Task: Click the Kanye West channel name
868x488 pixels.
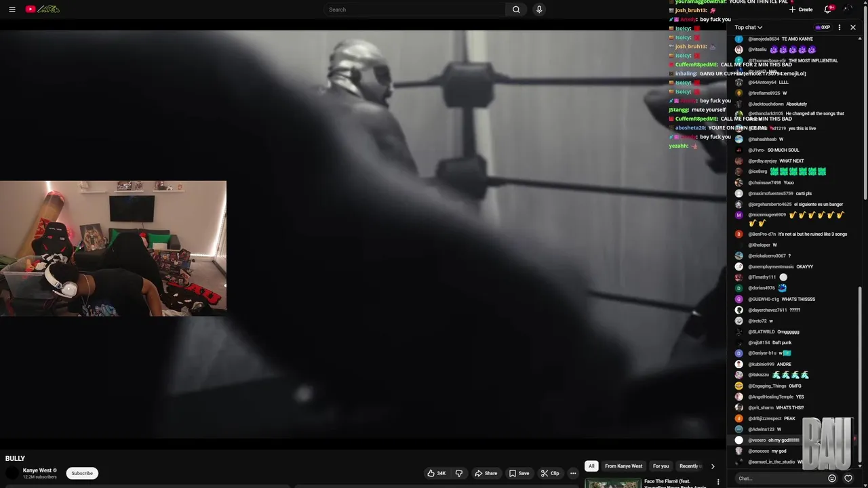Action: 37,470
